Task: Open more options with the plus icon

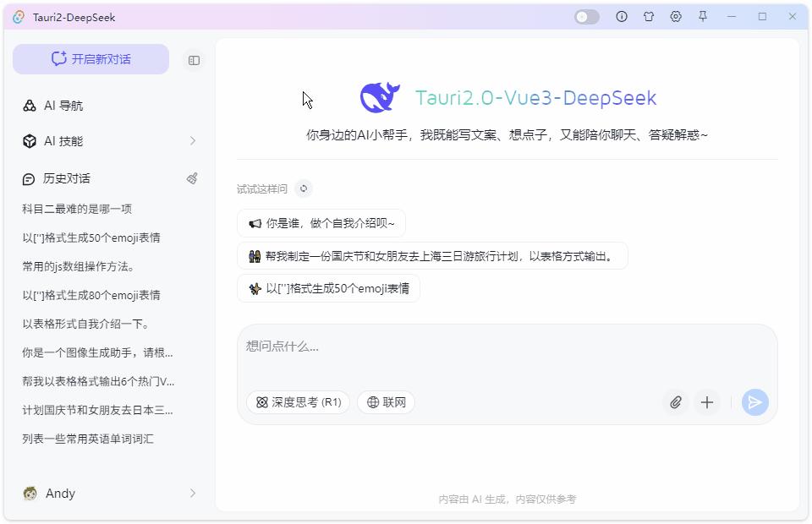Action: click(707, 403)
